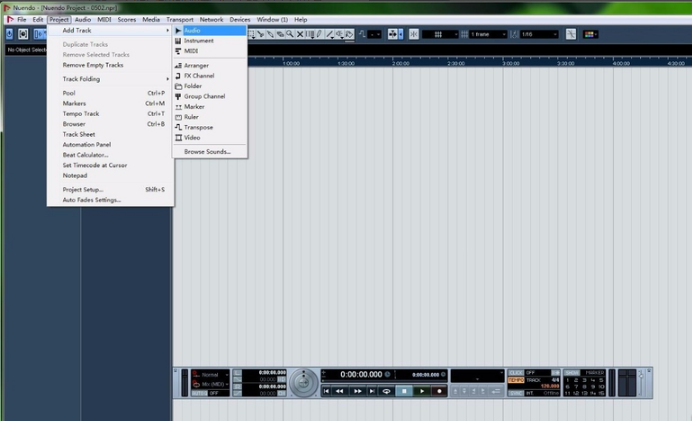692x421 pixels.
Task: Open Project Setup dialog from menu
Action: click(83, 189)
